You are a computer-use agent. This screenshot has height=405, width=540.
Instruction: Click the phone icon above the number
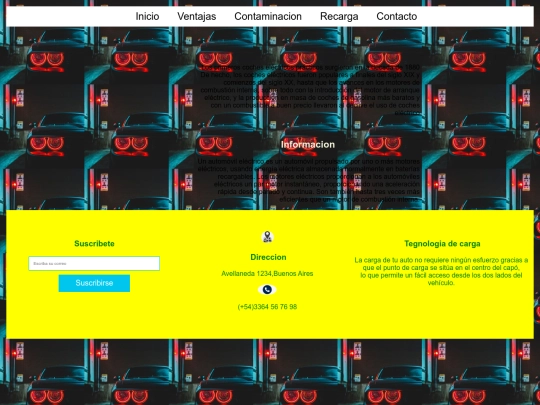267,290
